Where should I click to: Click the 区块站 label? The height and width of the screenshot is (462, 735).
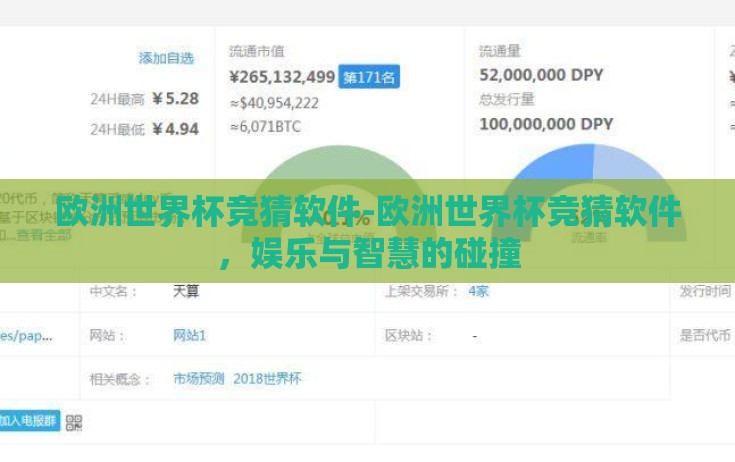pyautogui.click(x=407, y=335)
